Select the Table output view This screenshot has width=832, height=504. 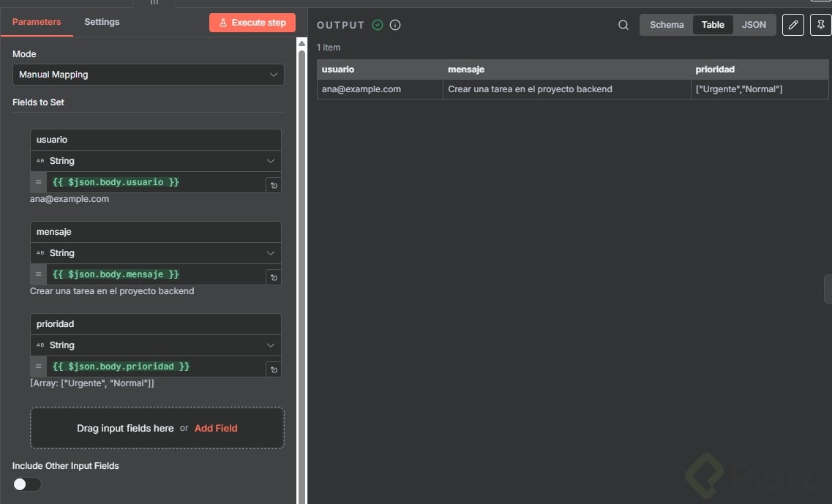pos(713,25)
